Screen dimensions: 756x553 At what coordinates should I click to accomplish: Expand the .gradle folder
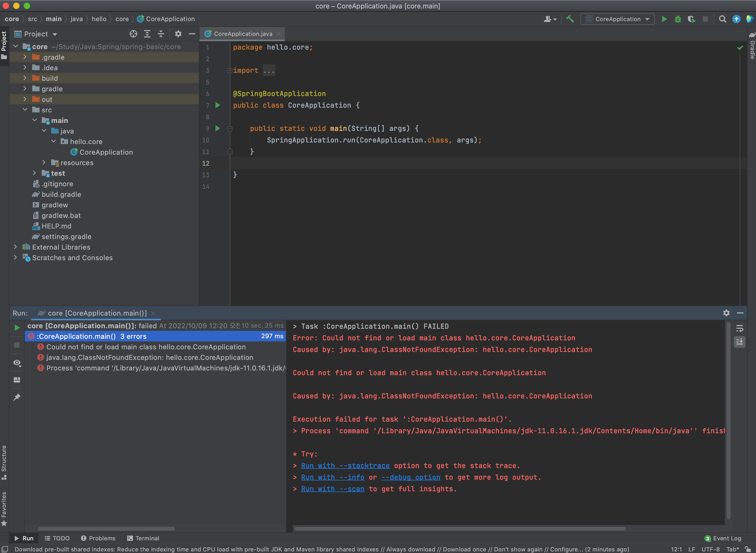[x=25, y=57]
